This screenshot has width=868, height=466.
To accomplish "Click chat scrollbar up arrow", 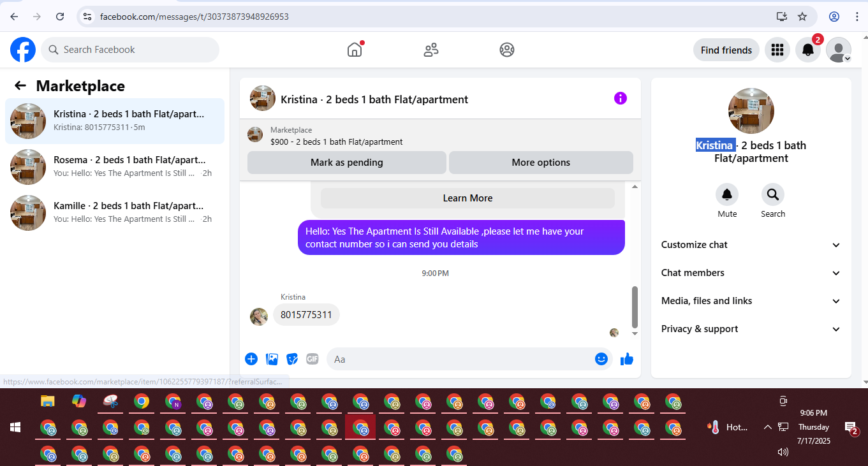I will pyautogui.click(x=635, y=187).
